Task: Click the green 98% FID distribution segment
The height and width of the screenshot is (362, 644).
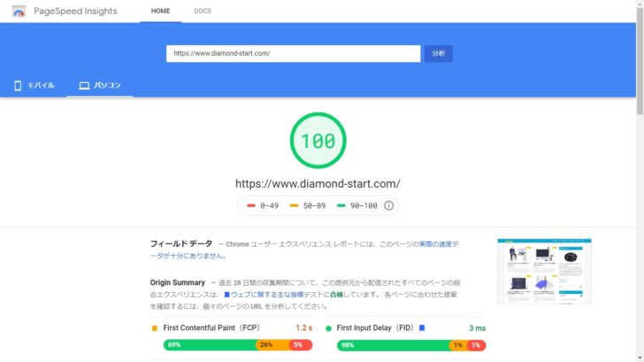Action: 393,345
